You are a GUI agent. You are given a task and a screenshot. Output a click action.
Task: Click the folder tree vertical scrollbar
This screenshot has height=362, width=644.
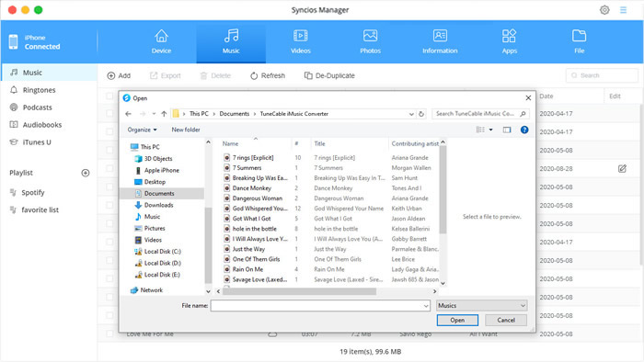(x=208, y=245)
